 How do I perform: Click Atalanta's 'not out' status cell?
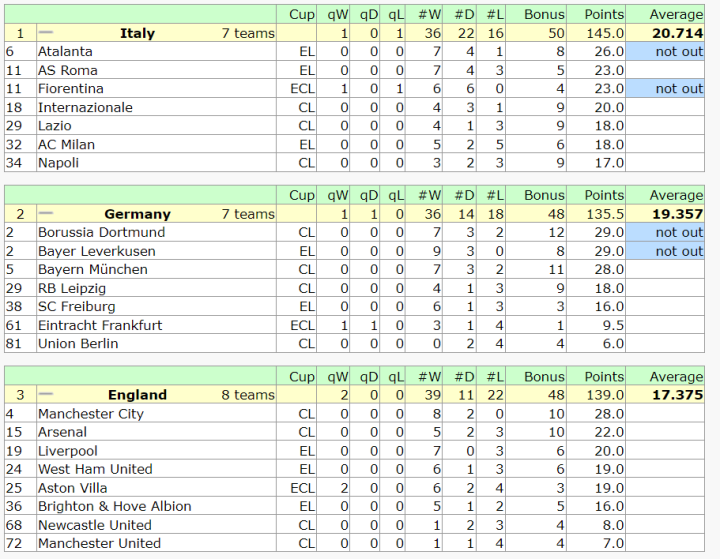[x=679, y=51]
